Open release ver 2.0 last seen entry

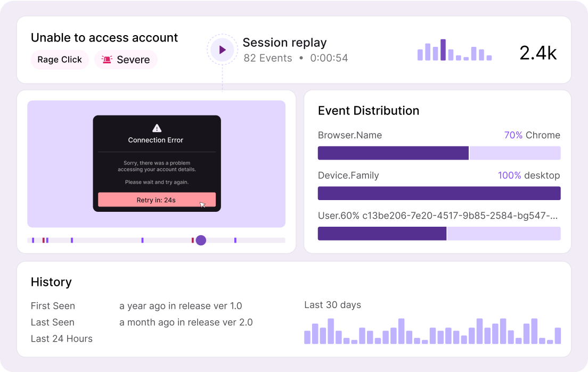(x=186, y=323)
